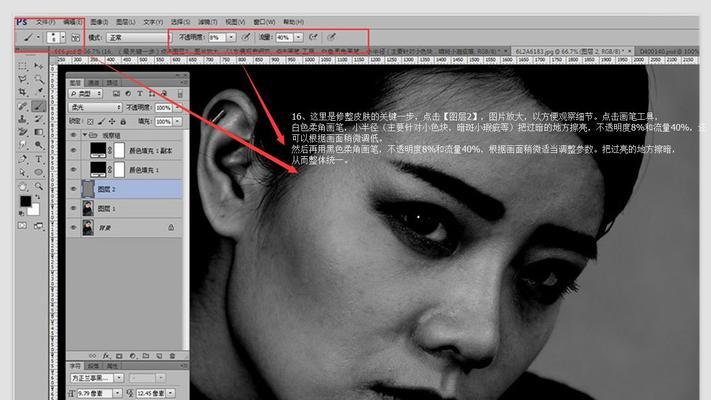The width and height of the screenshot is (711, 400).
Task: Open brush mode 正常 dropdown
Action: [x=138, y=38]
